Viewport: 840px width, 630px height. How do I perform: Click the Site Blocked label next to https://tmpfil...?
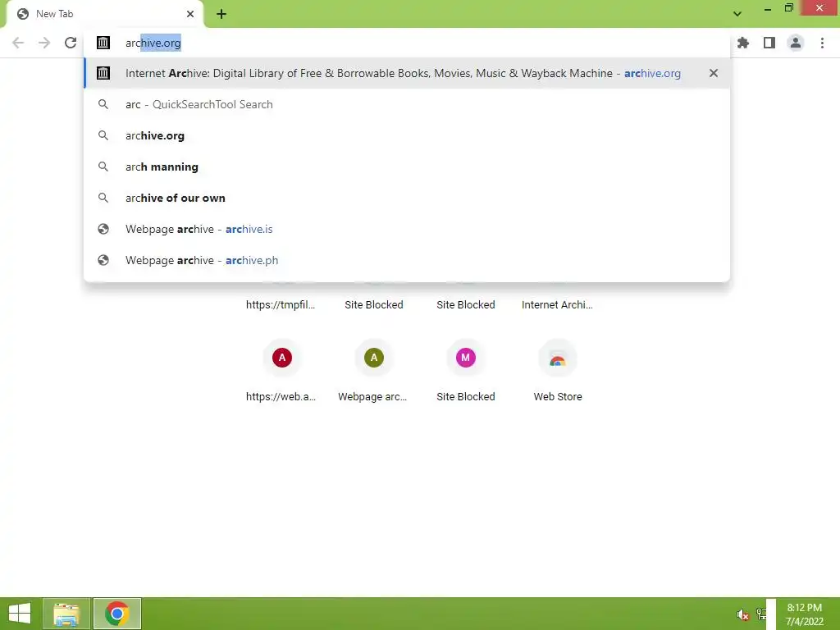click(x=374, y=305)
